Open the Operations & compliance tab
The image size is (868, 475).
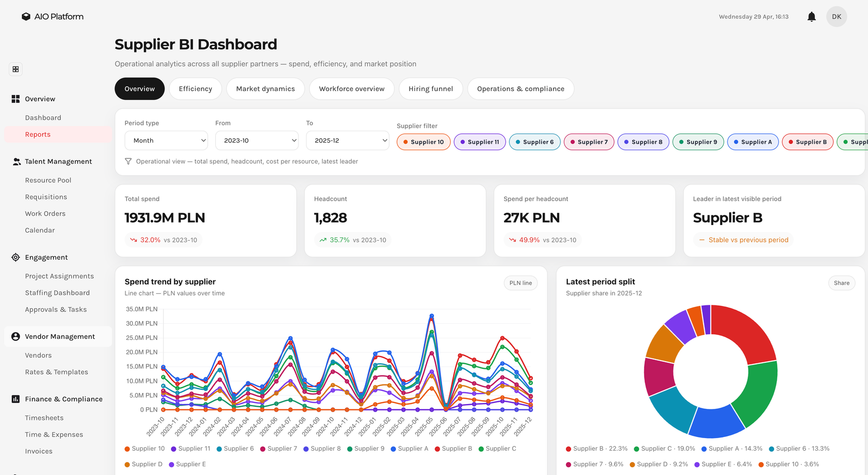point(521,89)
